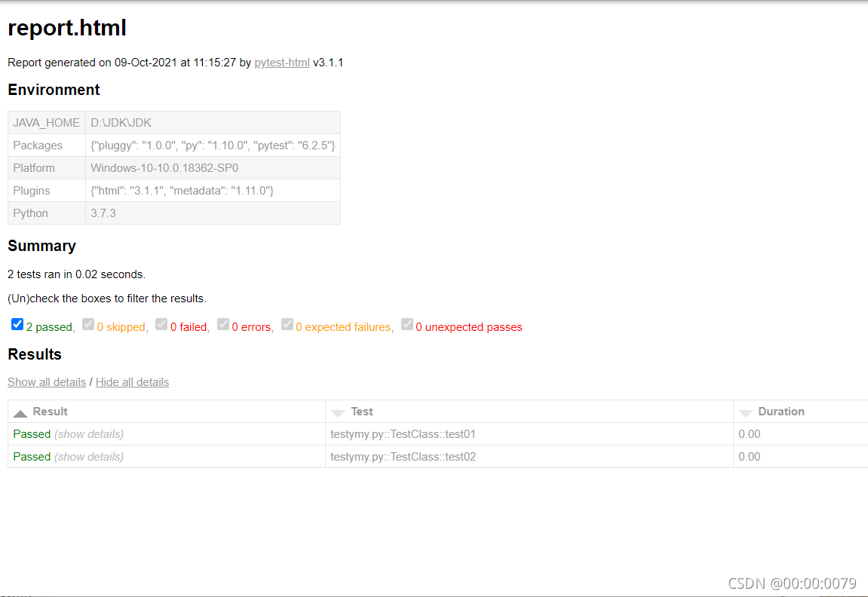The width and height of the screenshot is (868, 597).
Task: Click the 0.00 duration for test01
Action: (750, 434)
